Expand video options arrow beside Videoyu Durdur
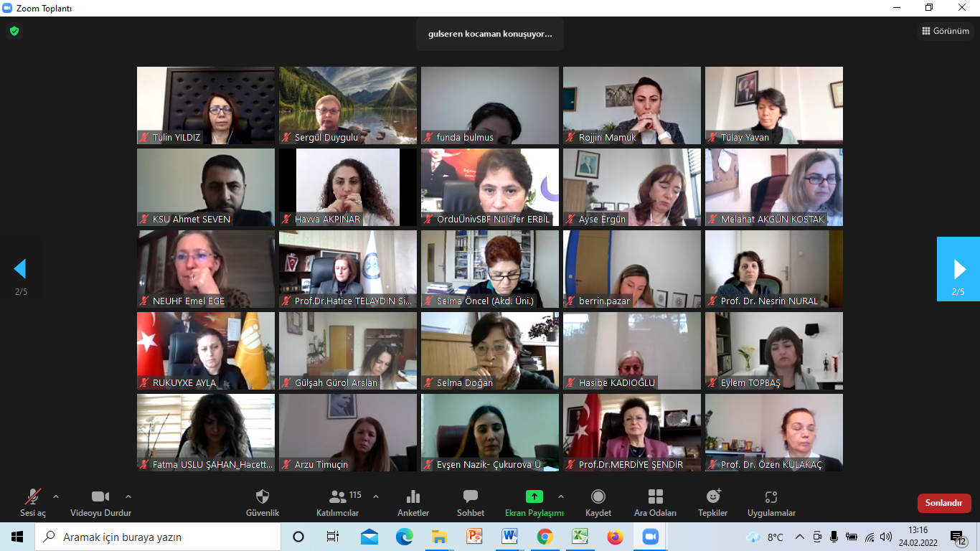980x551 pixels. [x=128, y=496]
